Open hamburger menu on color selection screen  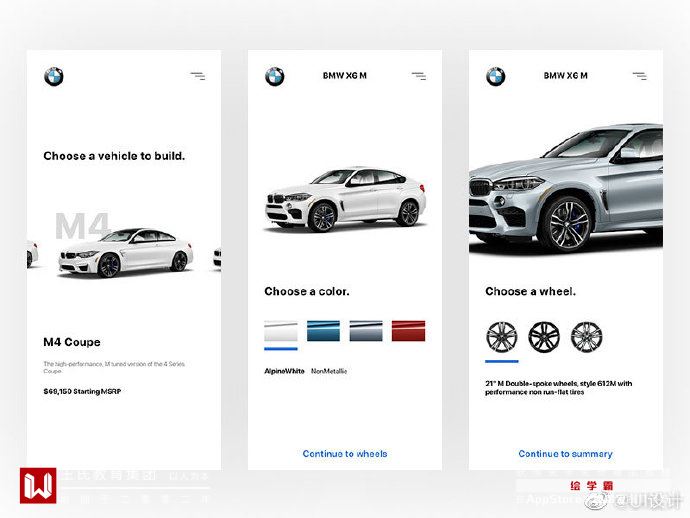[x=418, y=76]
